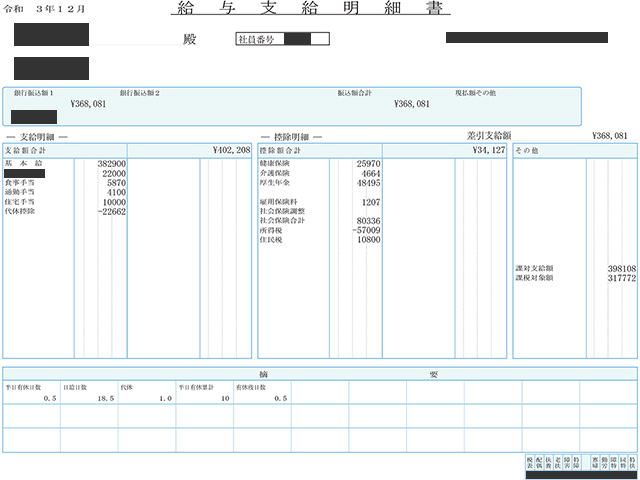The height and width of the screenshot is (480, 640).
Task: Select the 健康保険 value 25970
Action: [368, 163]
